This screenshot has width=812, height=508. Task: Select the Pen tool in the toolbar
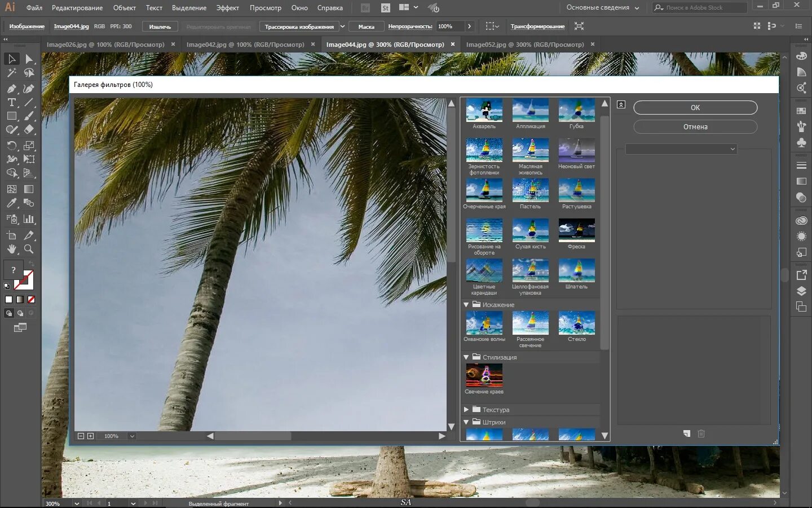pyautogui.click(x=11, y=89)
